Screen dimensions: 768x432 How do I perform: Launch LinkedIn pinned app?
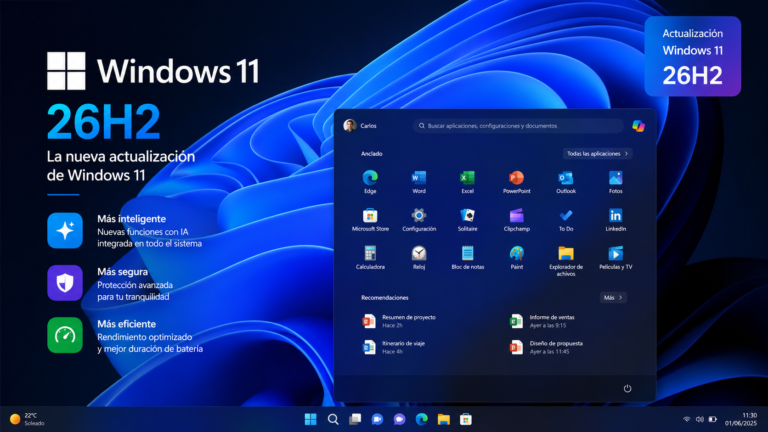(616, 219)
